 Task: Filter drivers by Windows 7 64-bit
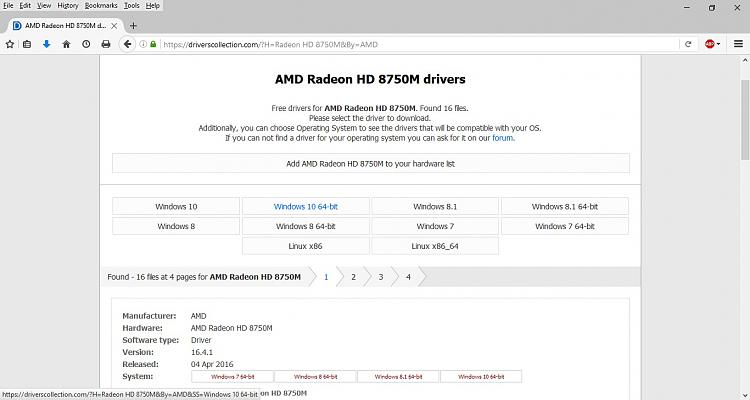pyautogui.click(x=565, y=226)
